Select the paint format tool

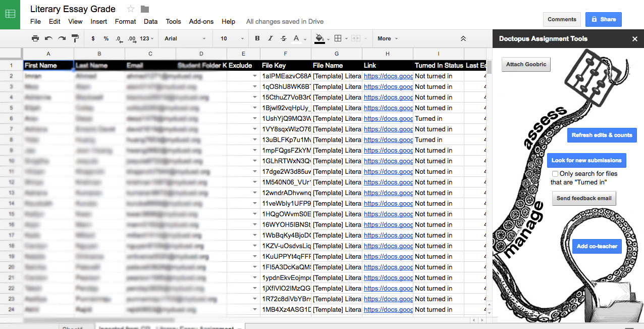[x=75, y=38]
